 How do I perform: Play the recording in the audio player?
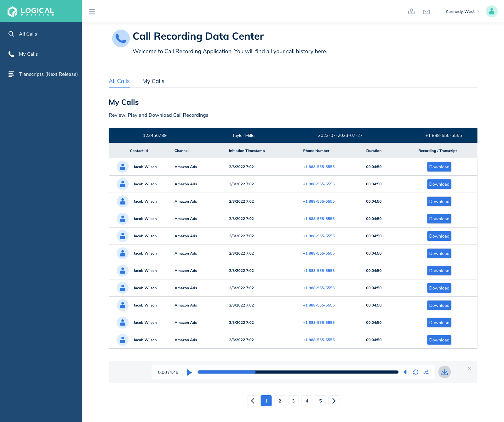[x=189, y=372]
